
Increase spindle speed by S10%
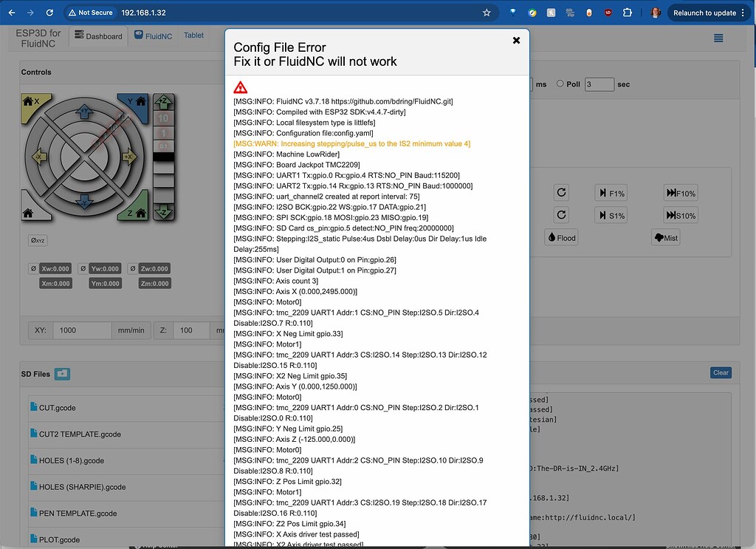coord(680,215)
